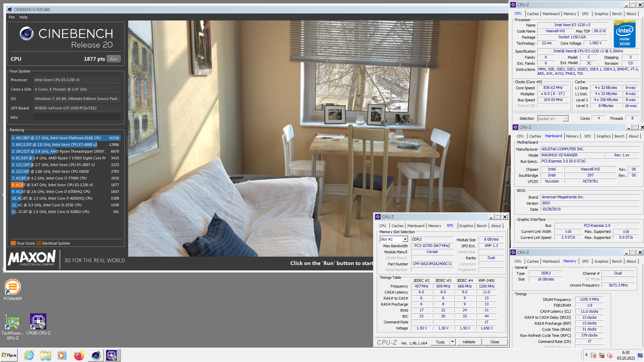Open the Socket #1 selection dropdown
644x362 pixels.
(565, 118)
